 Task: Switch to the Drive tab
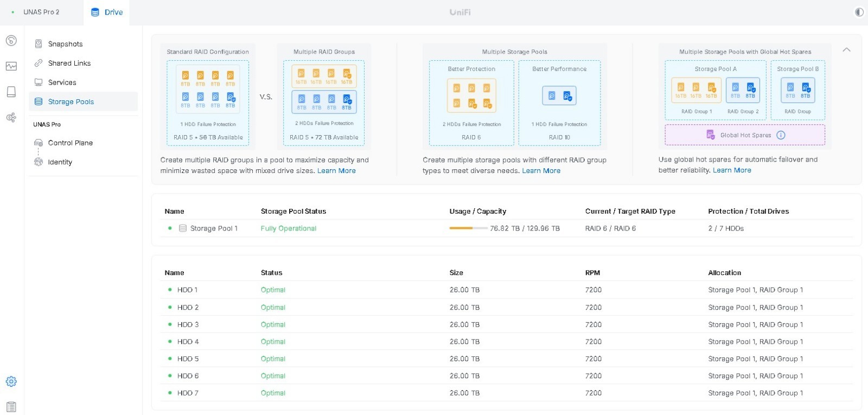click(107, 12)
